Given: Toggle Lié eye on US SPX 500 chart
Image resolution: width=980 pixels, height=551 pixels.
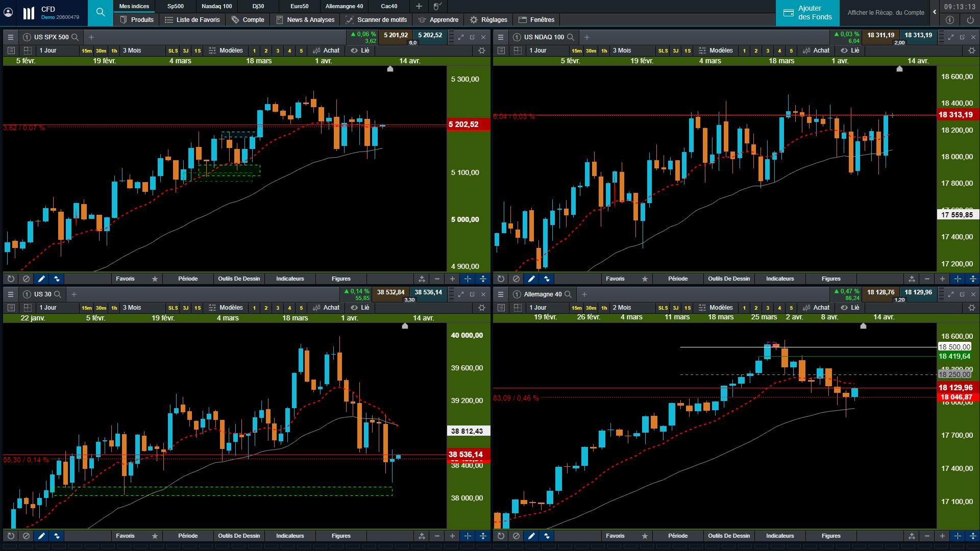Looking at the screenshot, I should [x=354, y=51].
